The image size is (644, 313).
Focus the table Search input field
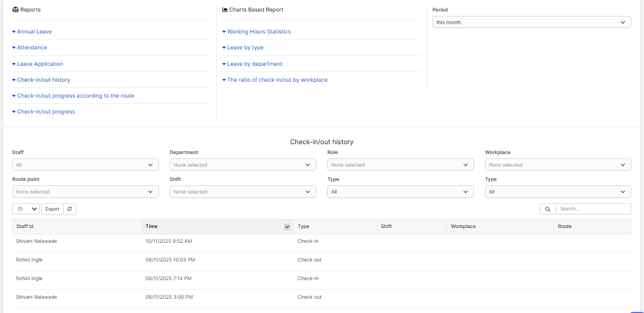click(x=593, y=209)
